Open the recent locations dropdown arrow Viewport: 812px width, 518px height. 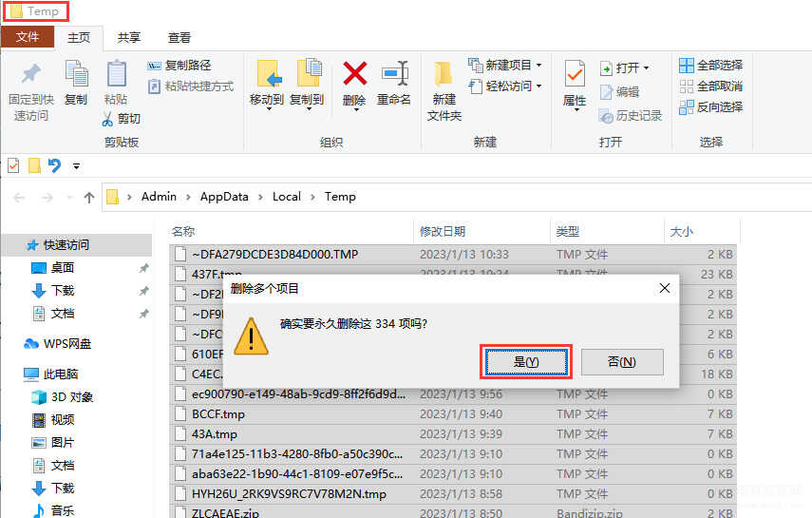pyautogui.click(x=69, y=198)
